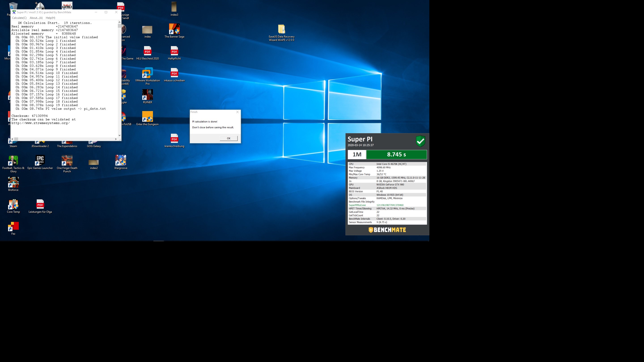The image size is (644, 362).
Task: Select the index3 desktop image file
Action: point(174,9)
